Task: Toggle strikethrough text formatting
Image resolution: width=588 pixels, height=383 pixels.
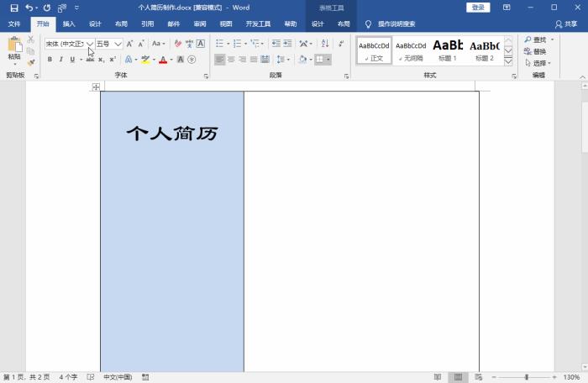Action: (90, 60)
